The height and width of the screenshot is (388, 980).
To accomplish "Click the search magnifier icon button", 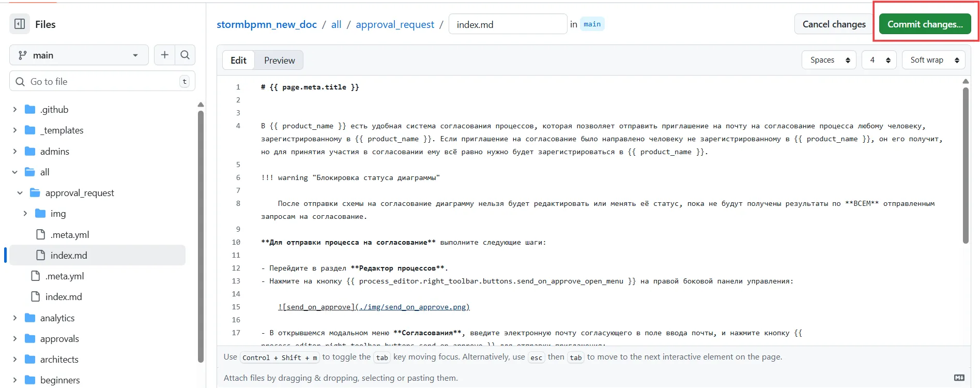I will [x=185, y=55].
